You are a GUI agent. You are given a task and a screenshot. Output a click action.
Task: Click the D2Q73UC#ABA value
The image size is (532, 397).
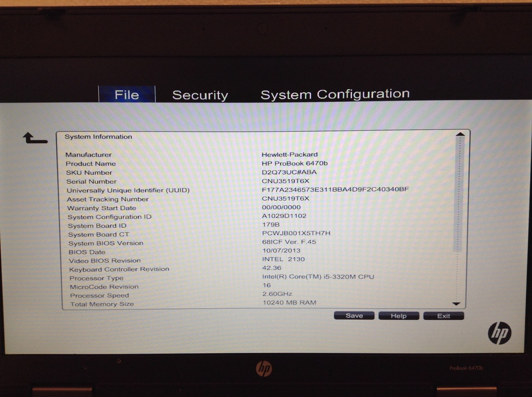[289, 172]
